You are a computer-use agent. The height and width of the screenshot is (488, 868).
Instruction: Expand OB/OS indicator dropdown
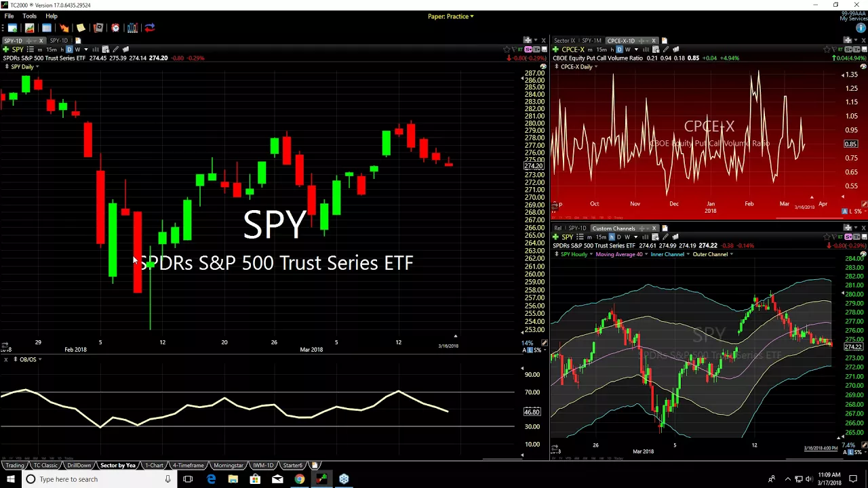(40, 359)
